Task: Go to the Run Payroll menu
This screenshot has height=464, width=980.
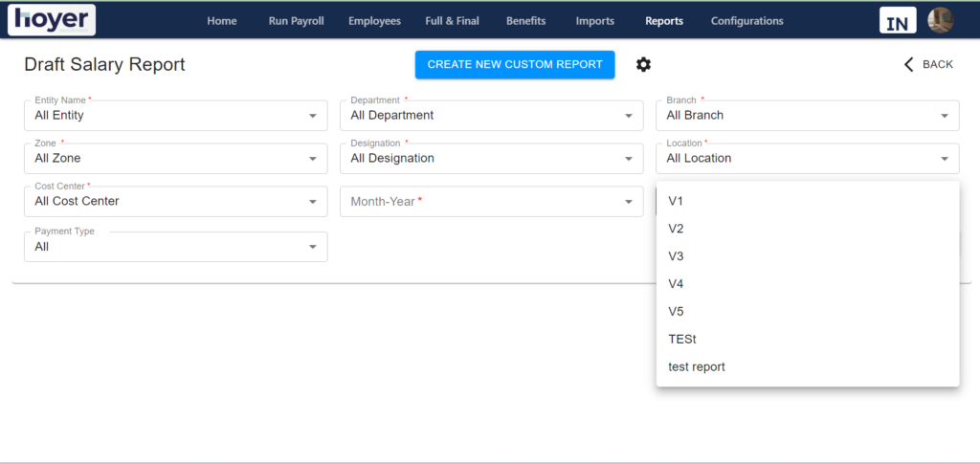Action: [297, 21]
